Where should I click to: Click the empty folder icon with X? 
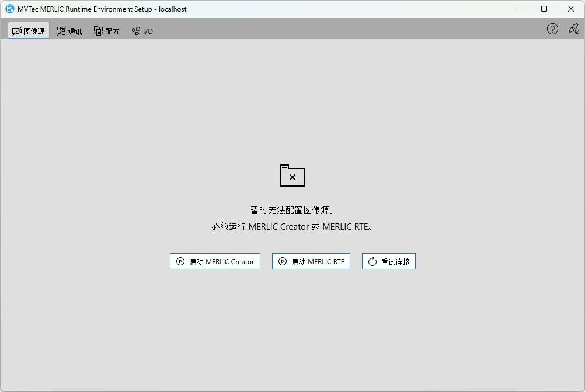click(x=292, y=176)
